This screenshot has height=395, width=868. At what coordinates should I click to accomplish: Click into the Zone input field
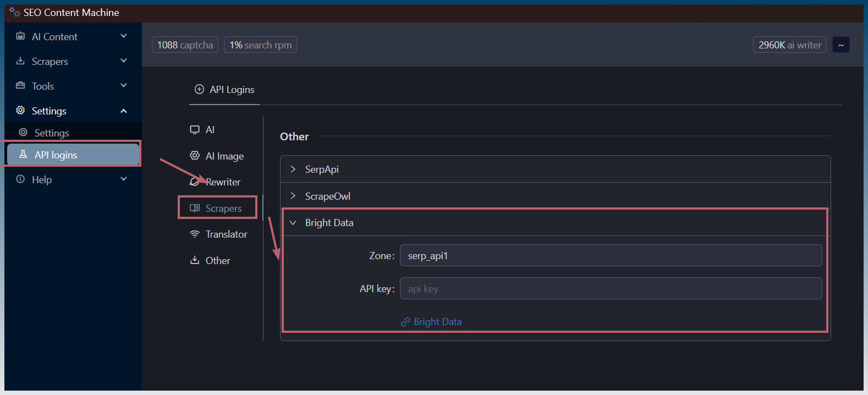[611, 255]
